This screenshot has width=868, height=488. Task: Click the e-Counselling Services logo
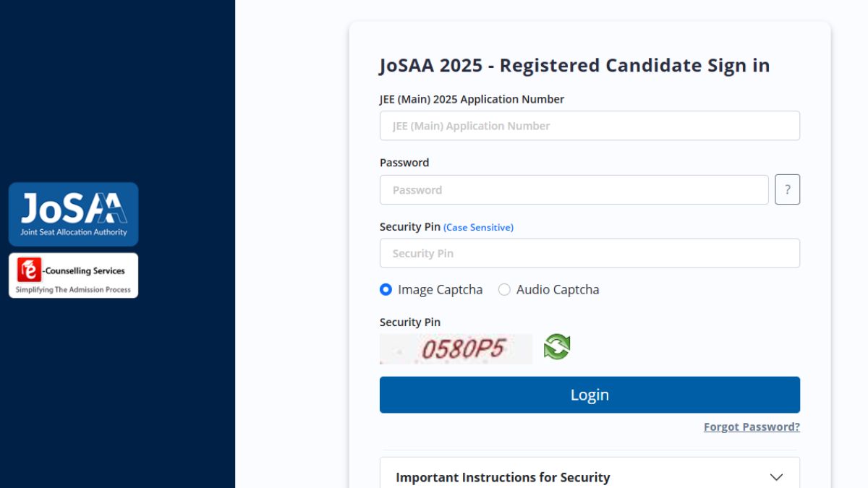click(73, 275)
